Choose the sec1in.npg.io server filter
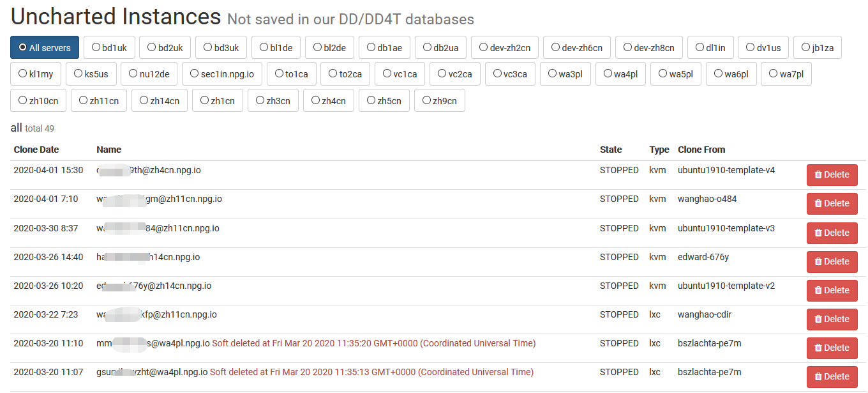This screenshot has width=868, height=393. pos(222,74)
